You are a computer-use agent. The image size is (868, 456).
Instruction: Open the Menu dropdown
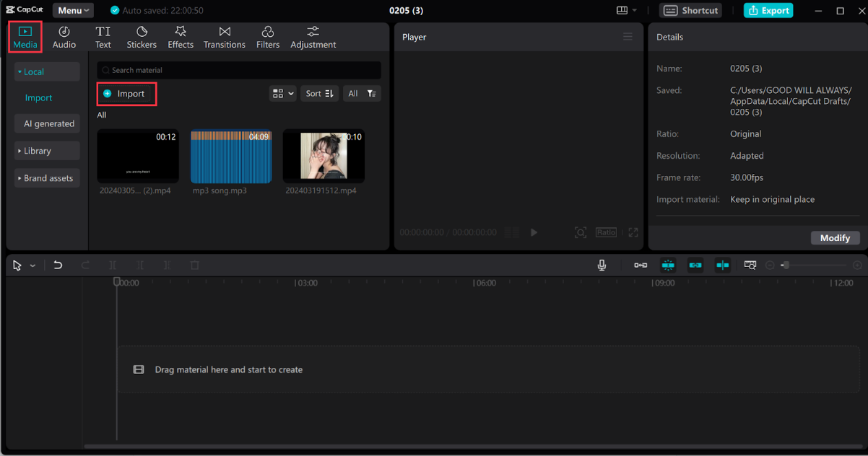(x=74, y=10)
